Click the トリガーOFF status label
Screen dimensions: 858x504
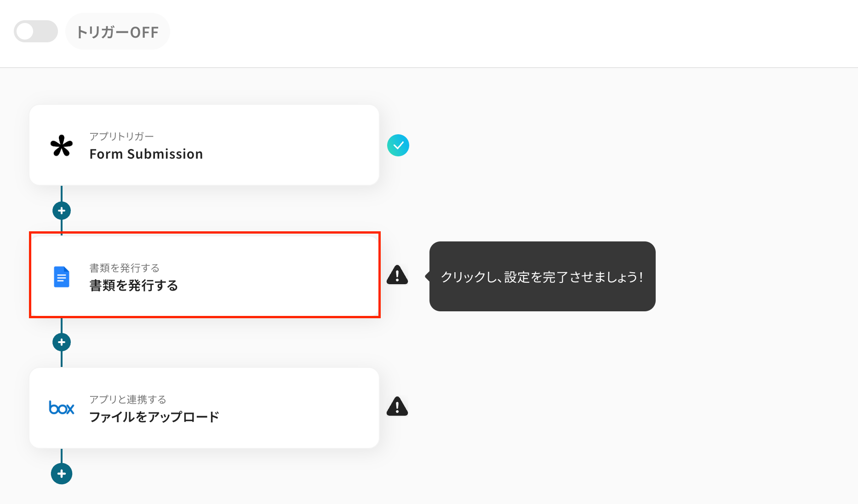(x=118, y=32)
